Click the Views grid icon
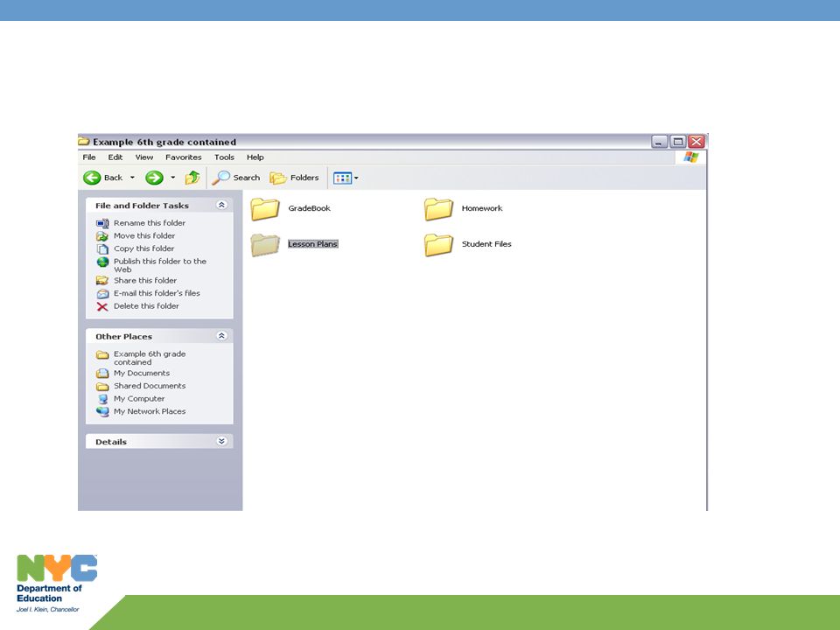Image resolution: width=840 pixels, height=630 pixels. pos(342,178)
